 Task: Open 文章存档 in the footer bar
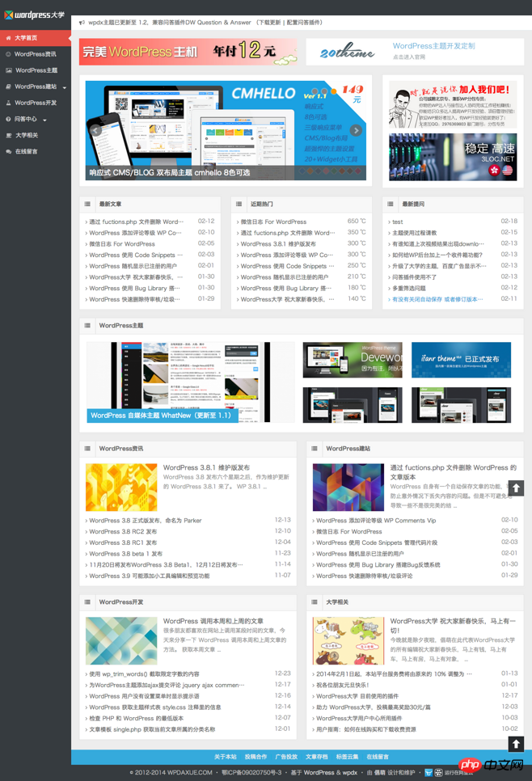(316, 757)
